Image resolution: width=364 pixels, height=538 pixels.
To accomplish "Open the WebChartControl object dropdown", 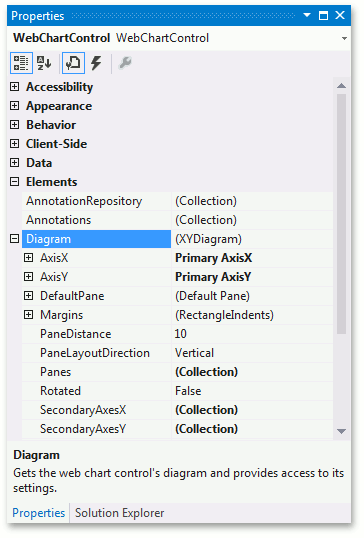I will coord(344,38).
